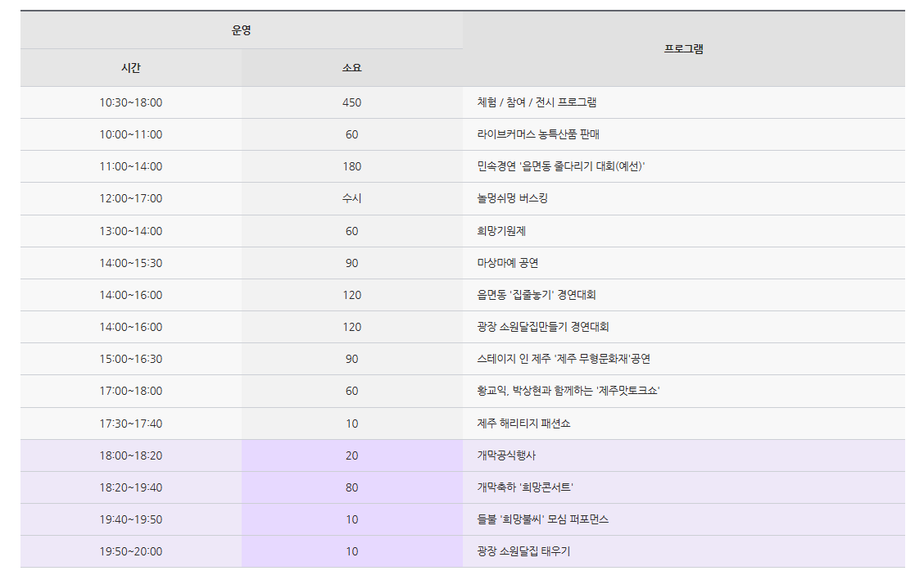
Task: Click the 소요 column header
Action: click(351, 68)
